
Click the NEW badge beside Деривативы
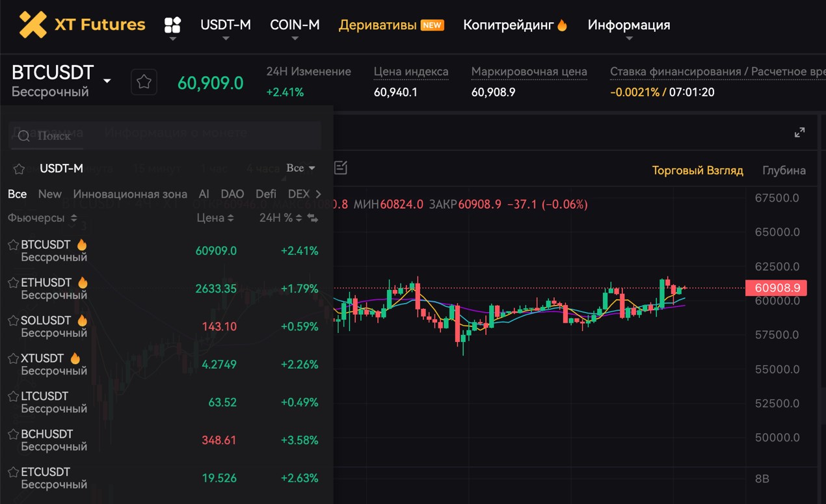point(433,25)
